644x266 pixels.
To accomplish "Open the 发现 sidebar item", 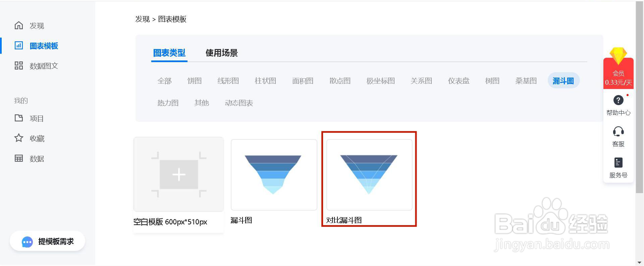I will coord(37,26).
